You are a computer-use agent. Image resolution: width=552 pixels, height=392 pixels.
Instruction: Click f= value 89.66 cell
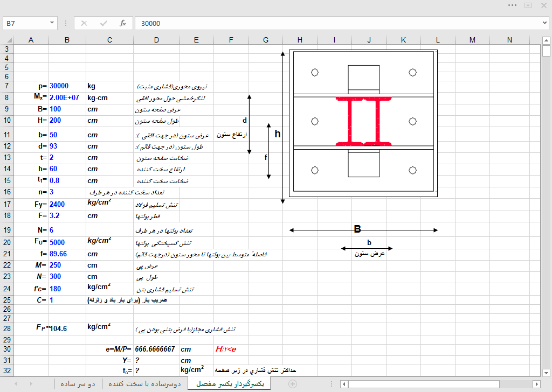(x=67, y=254)
